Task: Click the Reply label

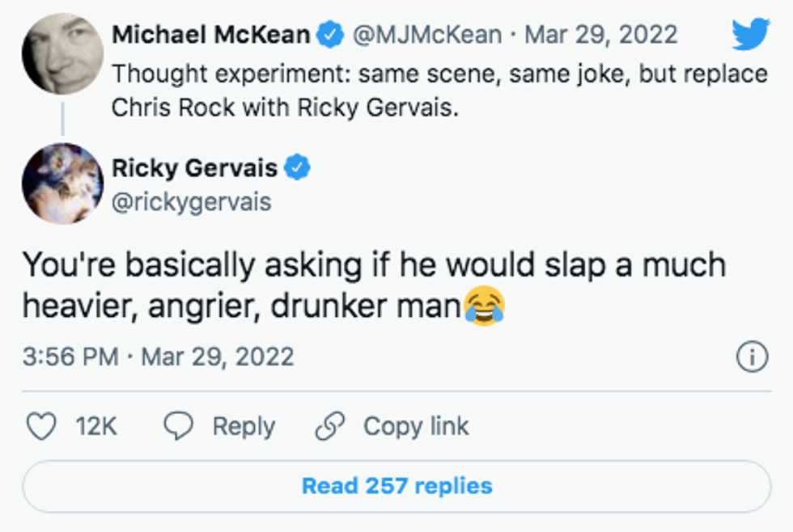Action: [244, 426]
